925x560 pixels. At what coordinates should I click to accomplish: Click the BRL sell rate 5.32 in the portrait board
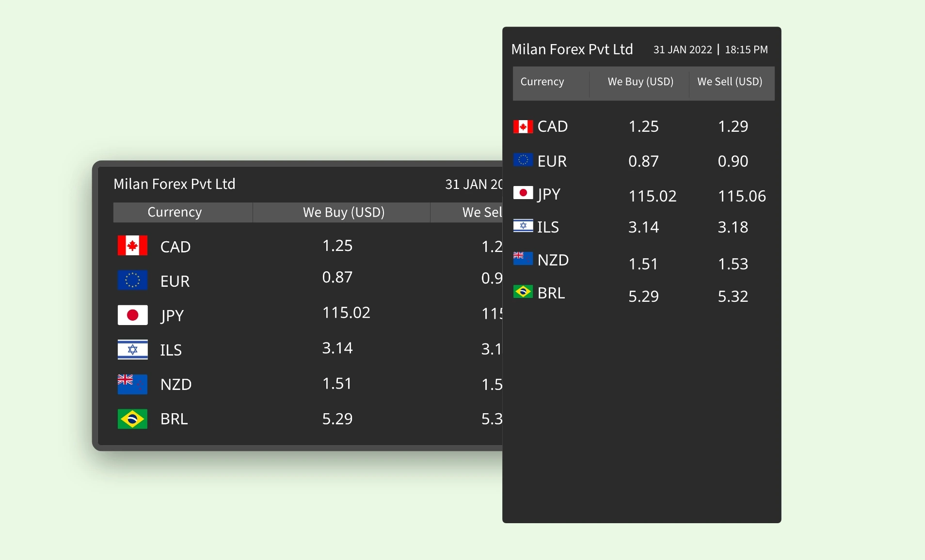(733, 296)
